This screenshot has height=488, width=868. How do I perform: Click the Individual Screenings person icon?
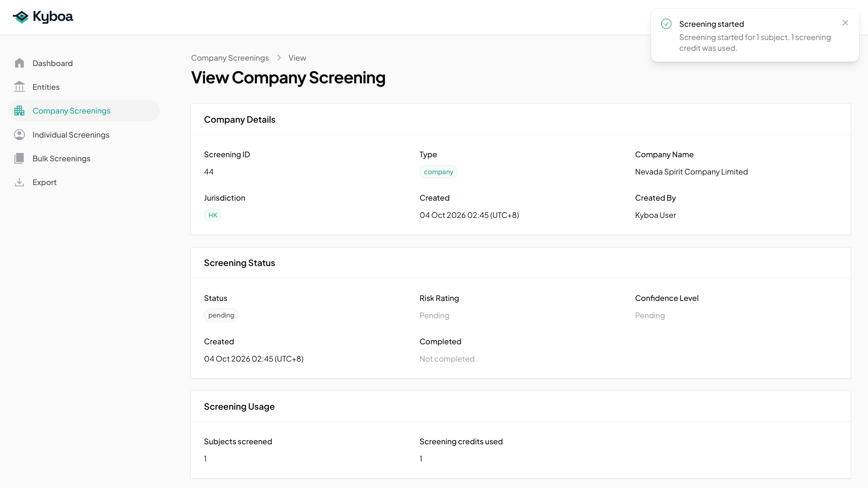(19, 135)
